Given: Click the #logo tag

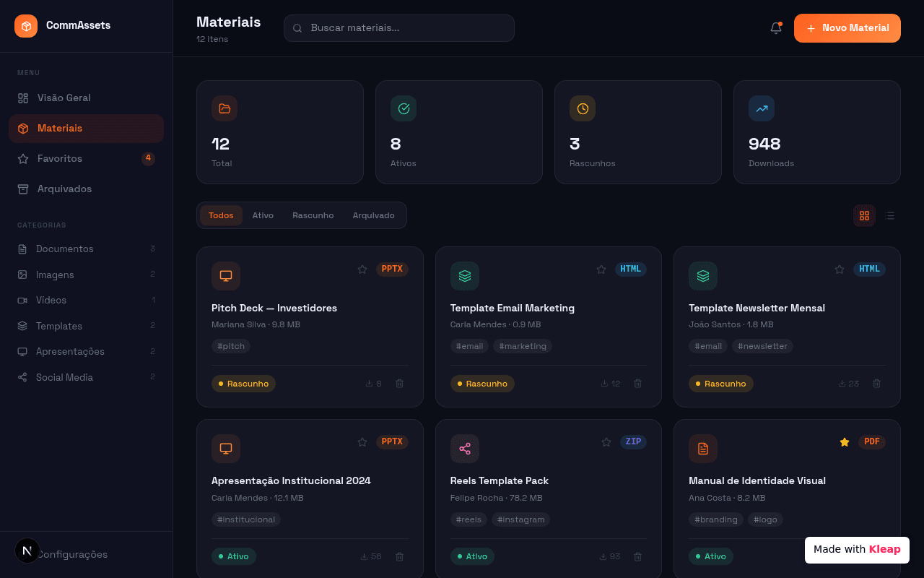Looking at the screenshot, I should tap(765, 519).
